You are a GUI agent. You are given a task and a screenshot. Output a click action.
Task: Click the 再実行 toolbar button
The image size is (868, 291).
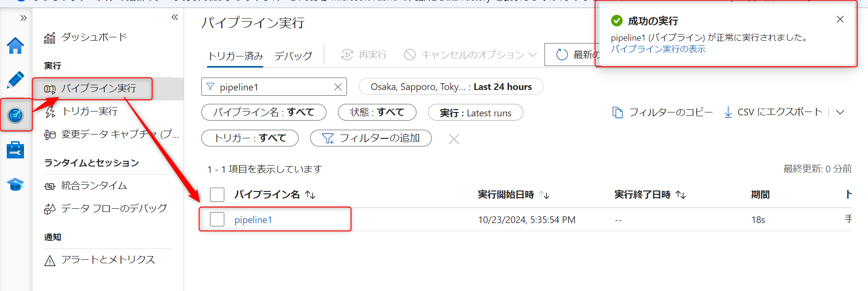(364, 55)
